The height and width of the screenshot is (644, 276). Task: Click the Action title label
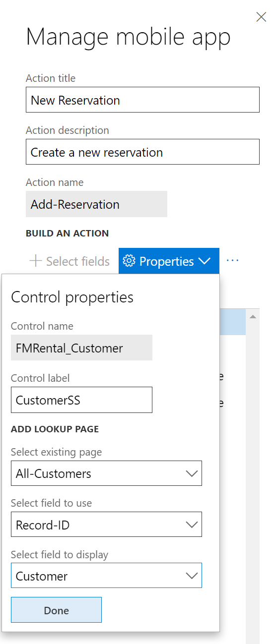pos(51,78)
